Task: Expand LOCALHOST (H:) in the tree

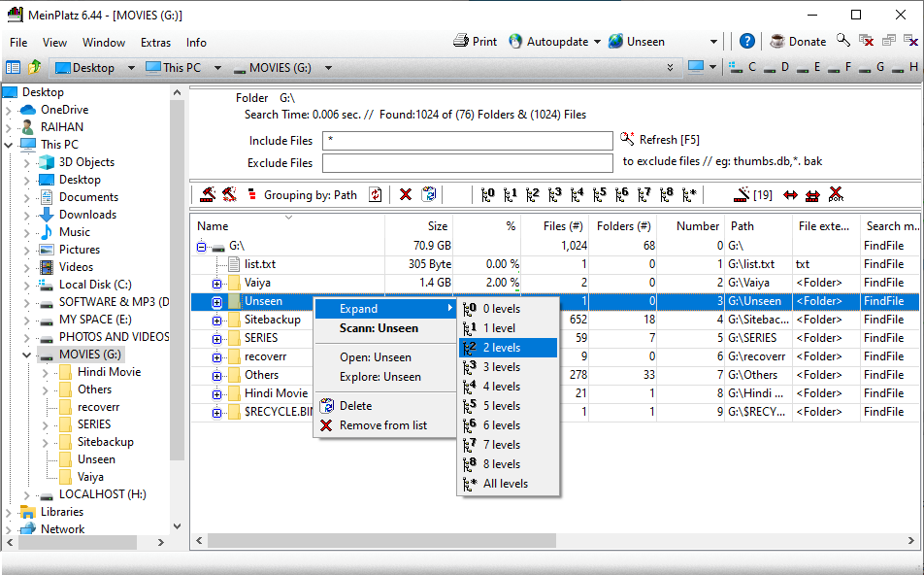Action: tap(26, 494)
